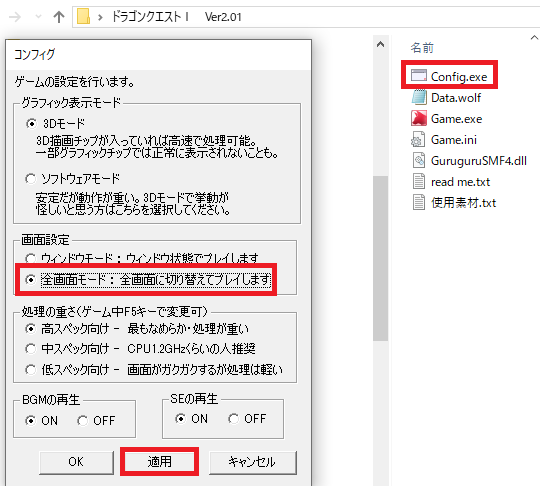Select 低スペック向け processing option
Screen dimensions: 540x486
(31, 370)
